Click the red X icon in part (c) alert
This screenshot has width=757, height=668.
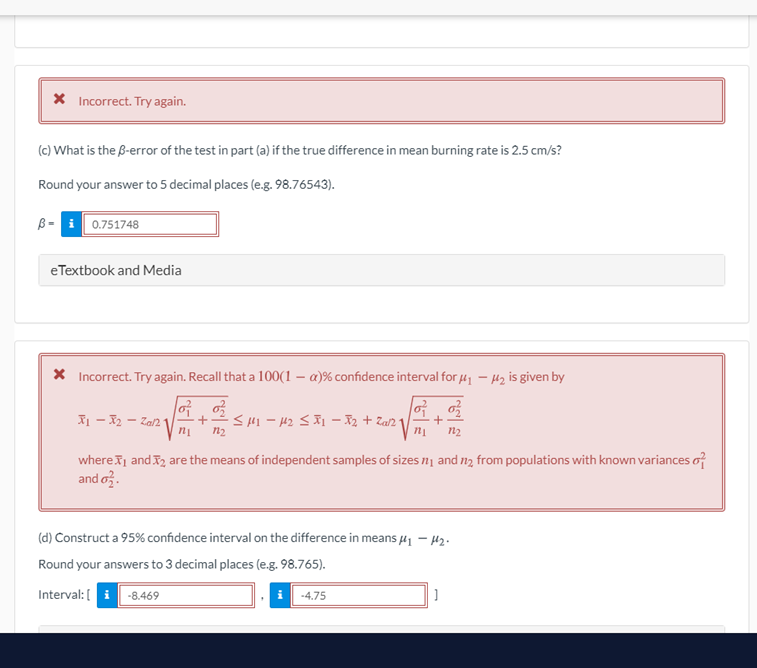(59, 99)
